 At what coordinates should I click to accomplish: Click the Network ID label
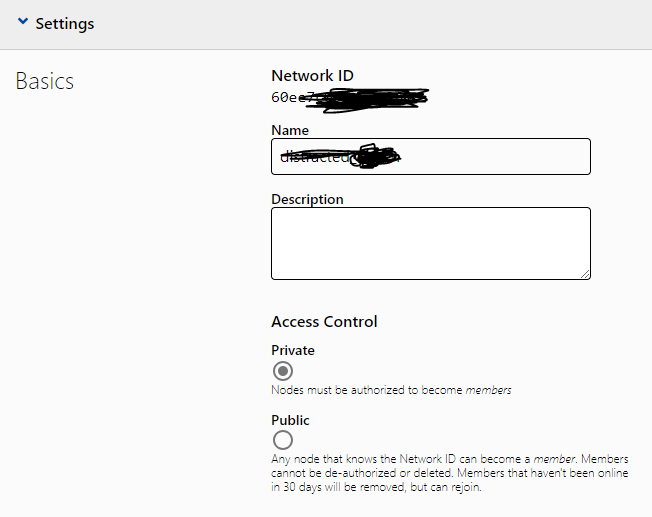[x=312, y=76]
